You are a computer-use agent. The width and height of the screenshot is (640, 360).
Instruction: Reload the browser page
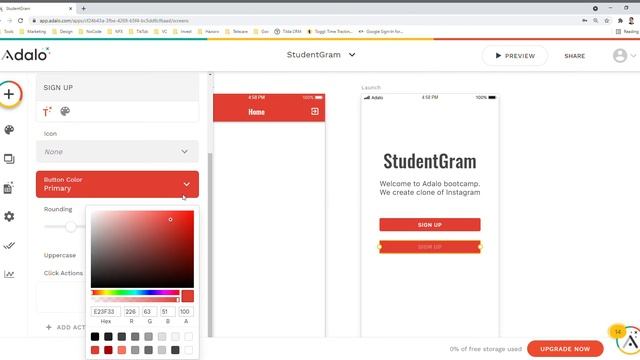click(x=20, y=20)
